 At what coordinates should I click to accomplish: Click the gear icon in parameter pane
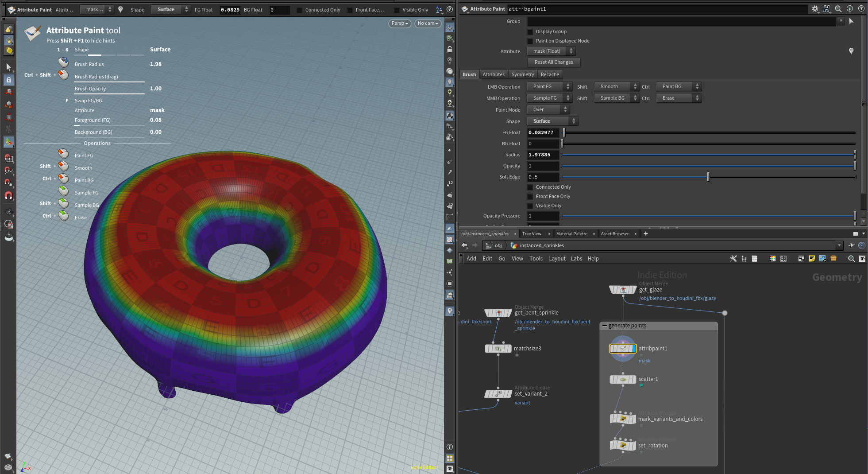point(815,9)
